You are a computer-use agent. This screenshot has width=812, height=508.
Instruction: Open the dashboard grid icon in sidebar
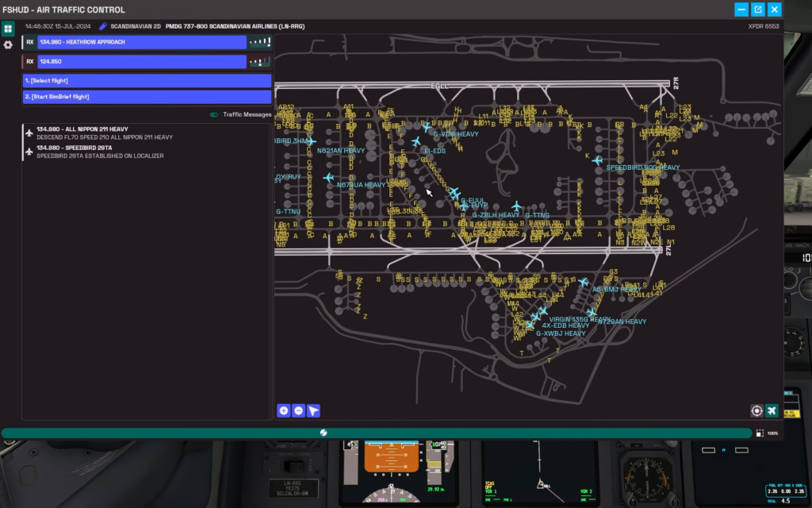coord(8,29)
